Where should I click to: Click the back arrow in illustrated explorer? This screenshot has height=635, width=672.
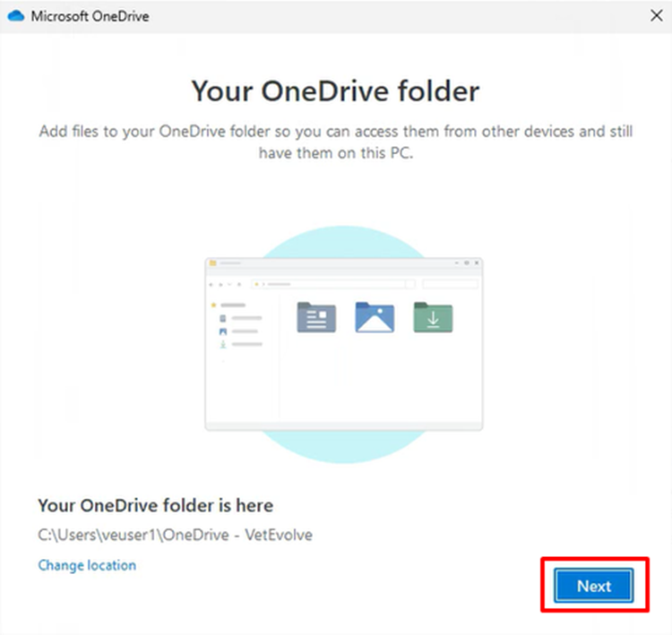[211, 284]
